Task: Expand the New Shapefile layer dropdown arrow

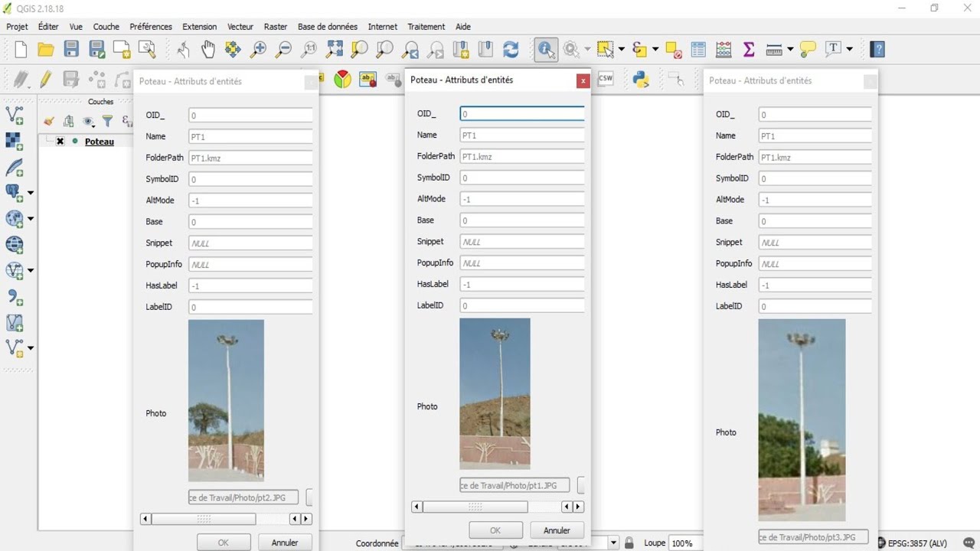Action: point(31,348)
